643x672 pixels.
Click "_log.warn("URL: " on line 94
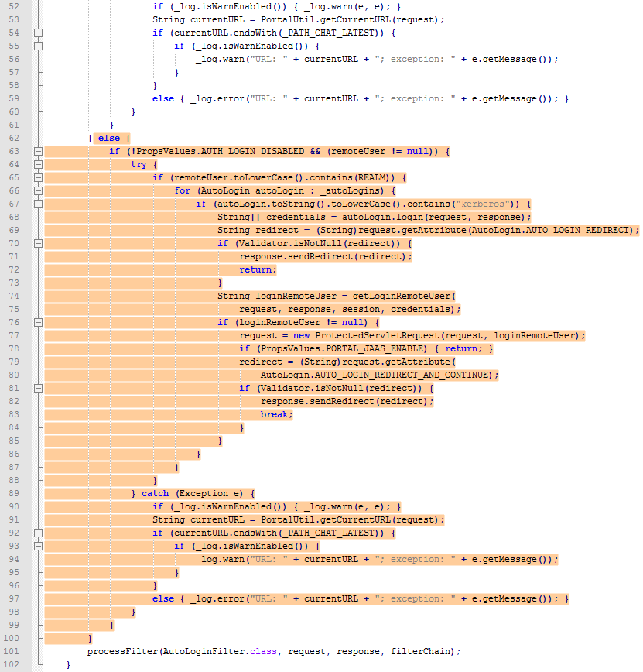[241, 559]
